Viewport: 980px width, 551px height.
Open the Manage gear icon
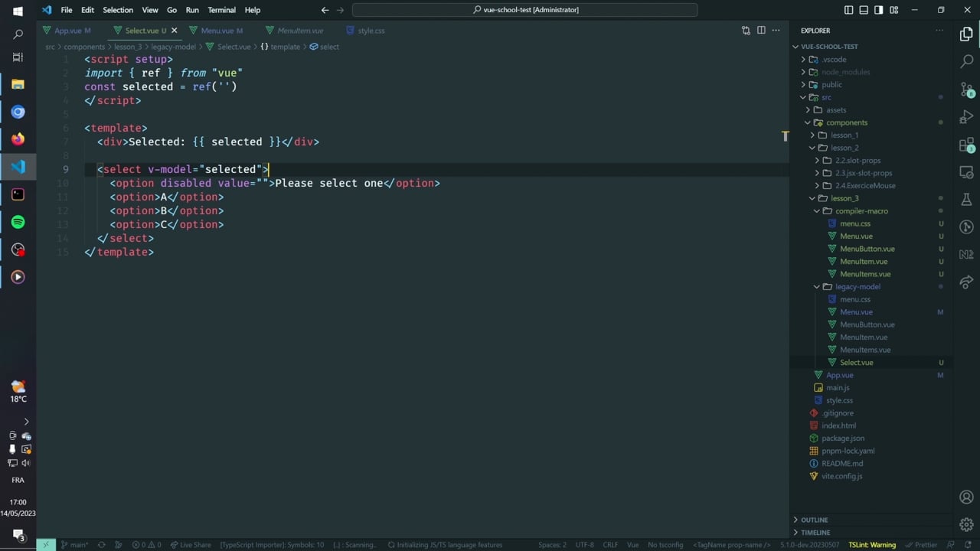966,524
